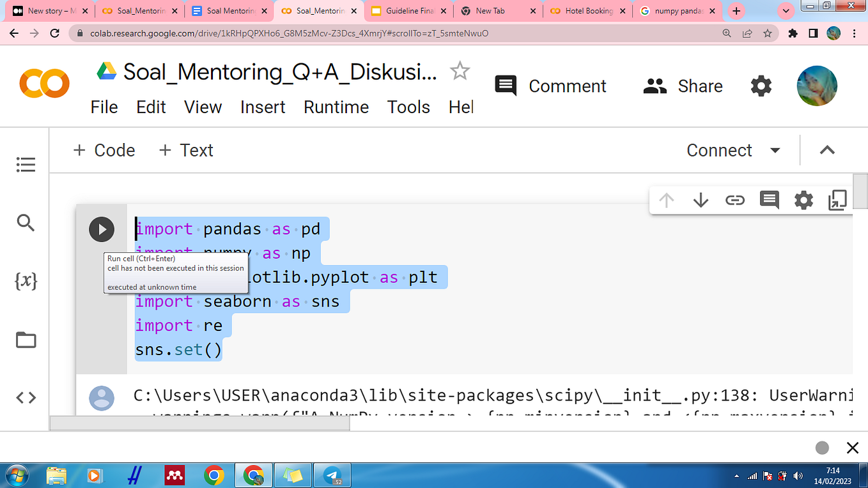Open the Files panel in sidebar

point(26,340)
